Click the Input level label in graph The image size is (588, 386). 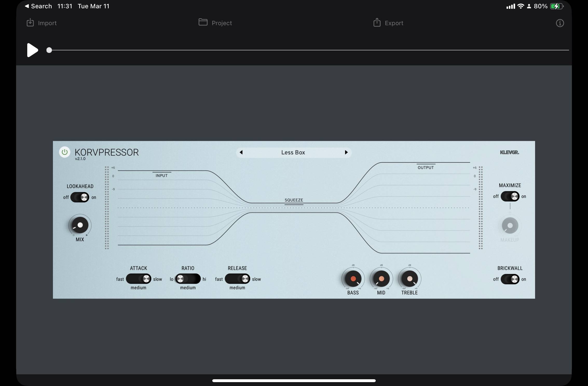click(x=161, y=176)
